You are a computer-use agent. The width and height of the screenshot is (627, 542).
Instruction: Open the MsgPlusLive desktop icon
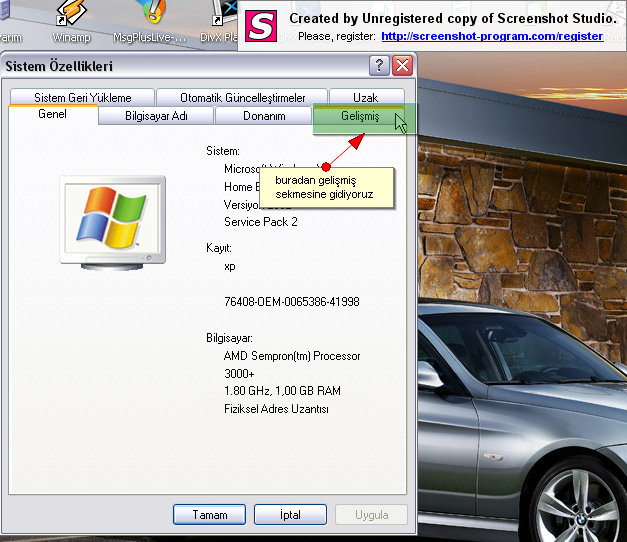[150, 20]
